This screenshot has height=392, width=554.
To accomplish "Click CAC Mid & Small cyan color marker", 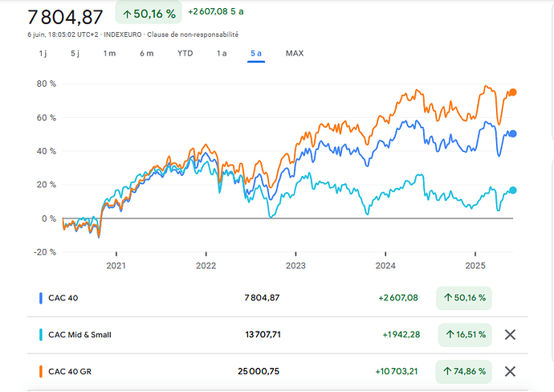I will (x=41, y=334).
